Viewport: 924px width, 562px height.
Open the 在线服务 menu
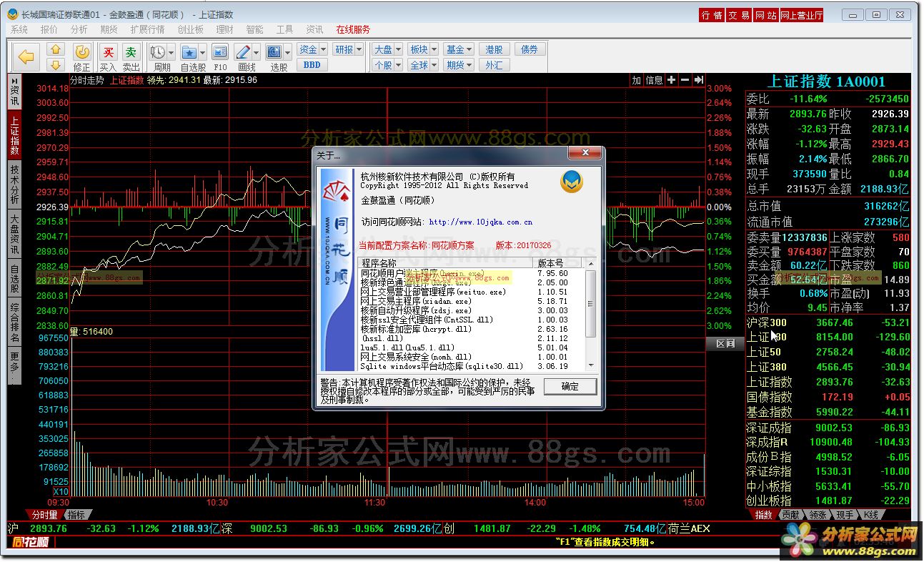[353, 29]
